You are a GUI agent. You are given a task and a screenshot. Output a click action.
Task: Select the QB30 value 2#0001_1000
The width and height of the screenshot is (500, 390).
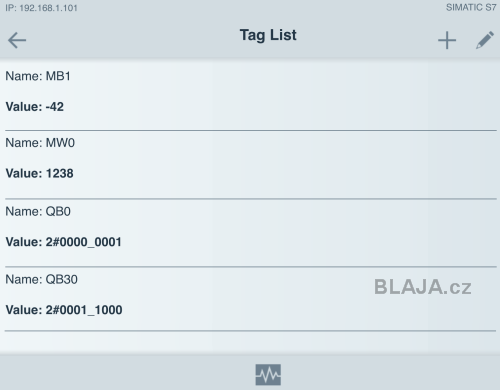pos(64,310)
